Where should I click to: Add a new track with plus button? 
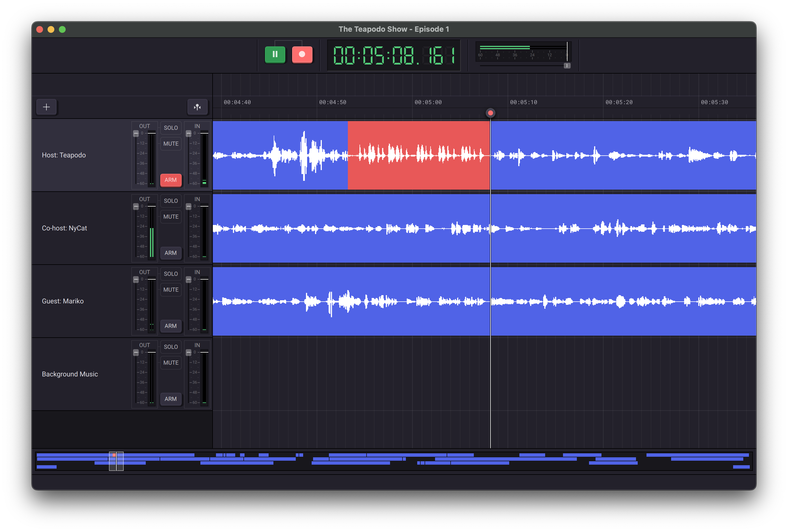46,107
